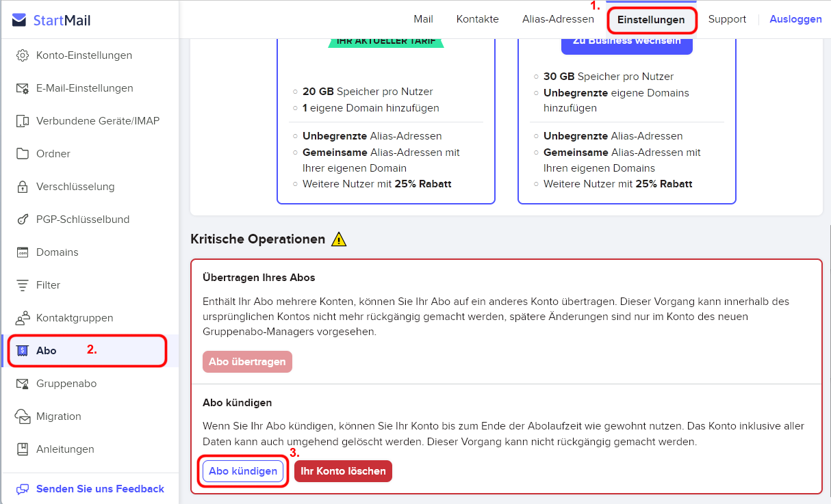Click the Abo kündigen button
Screen dimensions: 831x504
243,471
